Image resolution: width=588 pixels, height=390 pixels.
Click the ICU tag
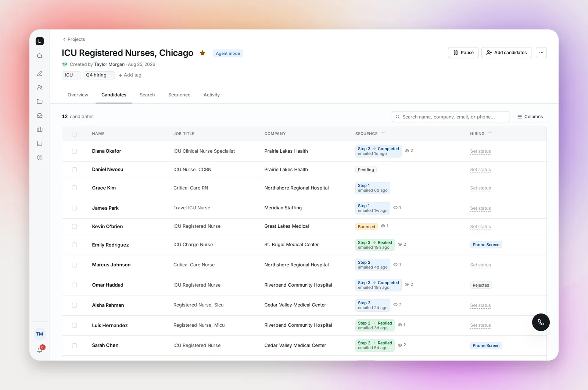pos(71,75)
